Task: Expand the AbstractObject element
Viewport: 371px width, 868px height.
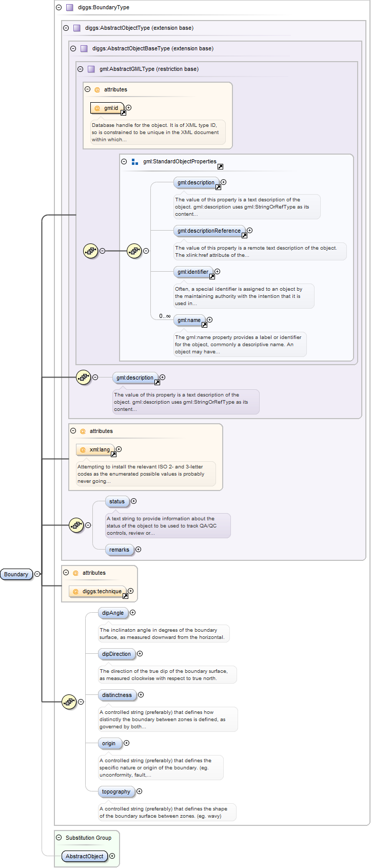Action: click(x=112, y=856)
